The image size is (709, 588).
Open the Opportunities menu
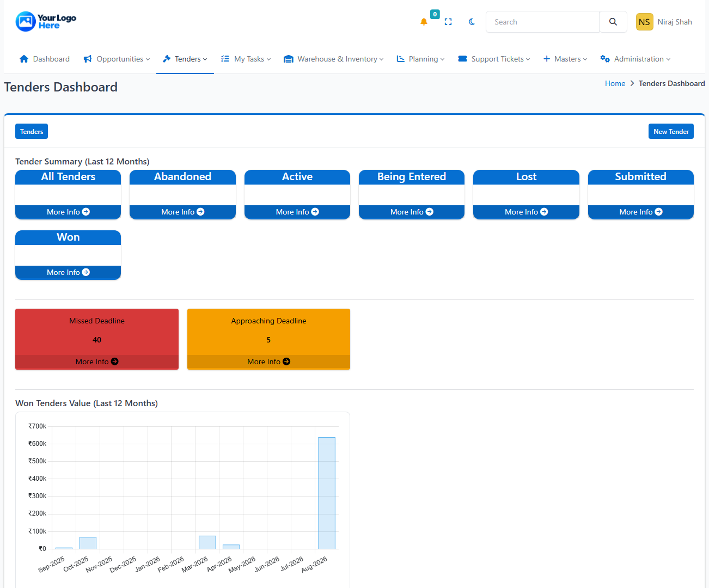[117, 59]
